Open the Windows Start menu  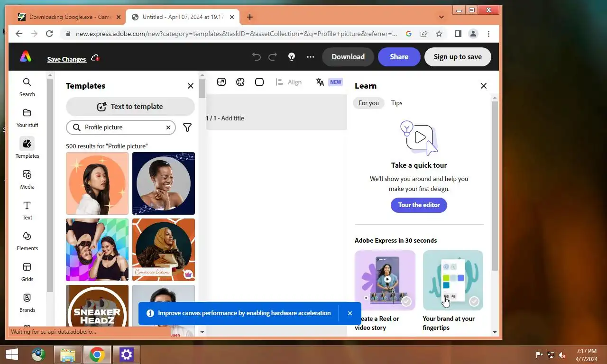[11, 355]
